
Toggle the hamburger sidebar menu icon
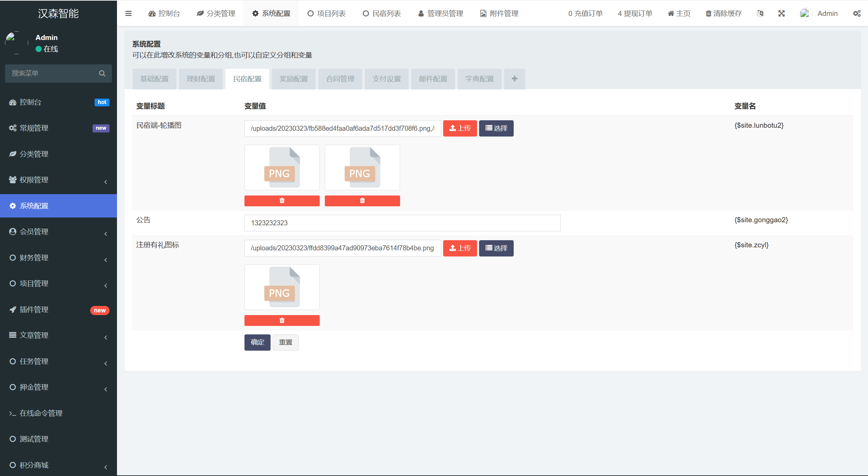click(128, 14)
